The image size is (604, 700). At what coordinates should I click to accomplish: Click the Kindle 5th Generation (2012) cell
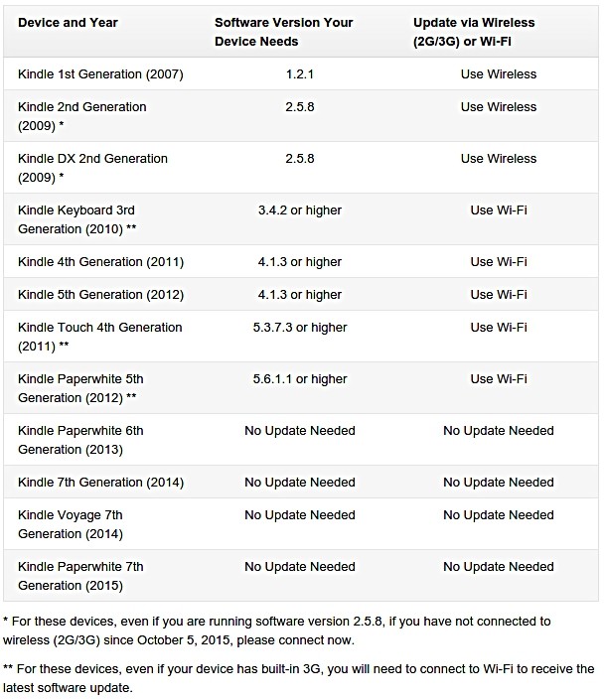click(x=100, y=295)
